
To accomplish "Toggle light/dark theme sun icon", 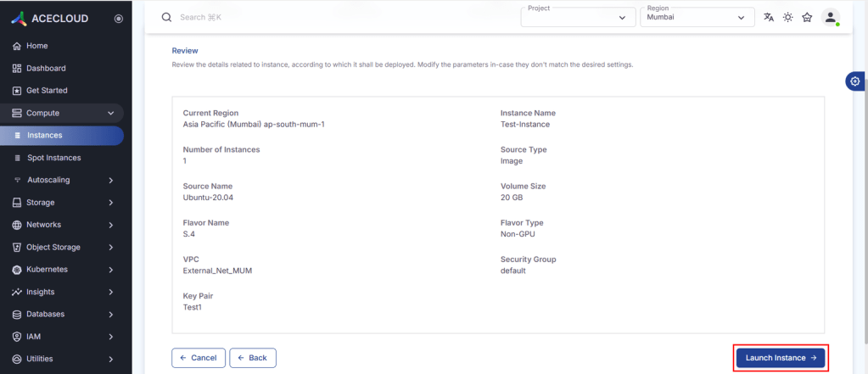I will [x=788, y=17].
